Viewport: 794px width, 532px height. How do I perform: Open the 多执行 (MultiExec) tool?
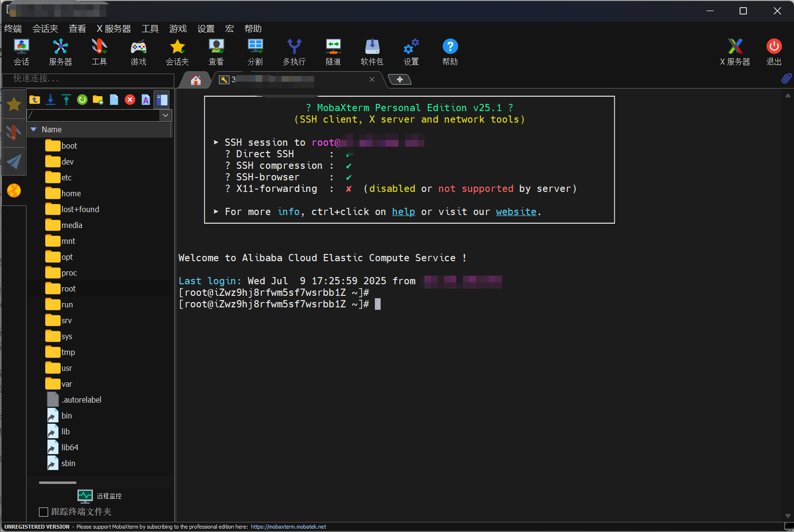[294, 51]
